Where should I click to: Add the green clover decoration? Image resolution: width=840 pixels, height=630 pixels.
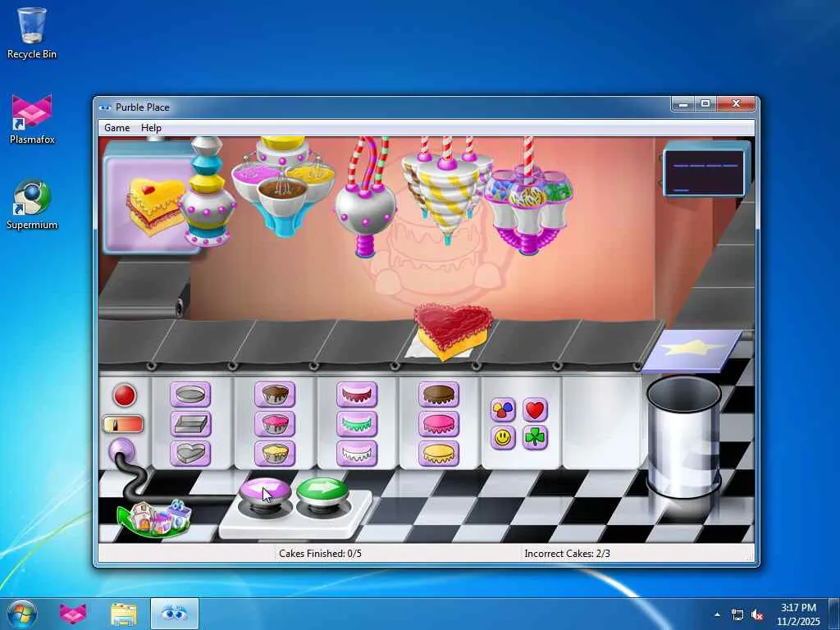[x=535, y=438]
